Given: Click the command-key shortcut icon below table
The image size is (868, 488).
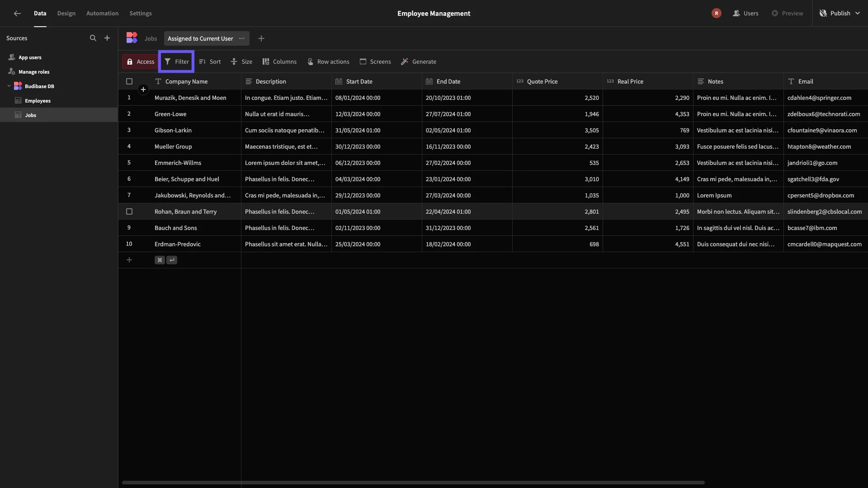Looking at the screenshot, I should pyautogui.click(x=160, y=260).
